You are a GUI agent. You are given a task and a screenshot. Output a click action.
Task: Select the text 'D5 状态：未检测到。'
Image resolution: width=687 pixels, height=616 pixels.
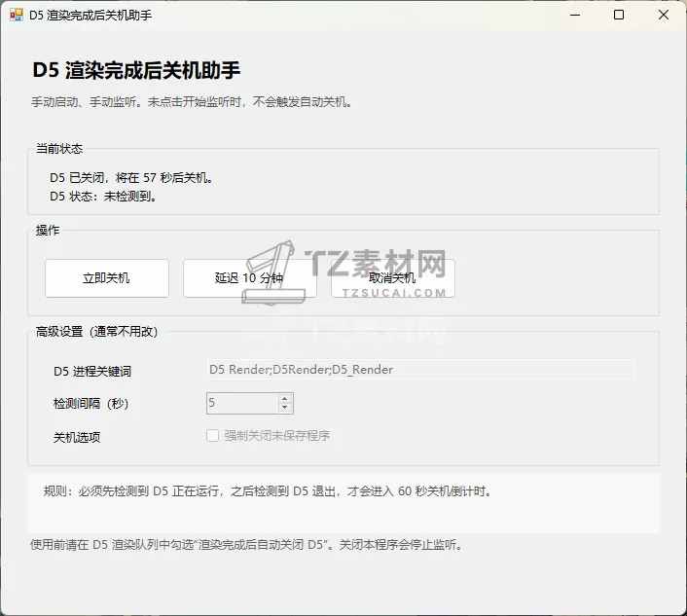coord(103,197)
